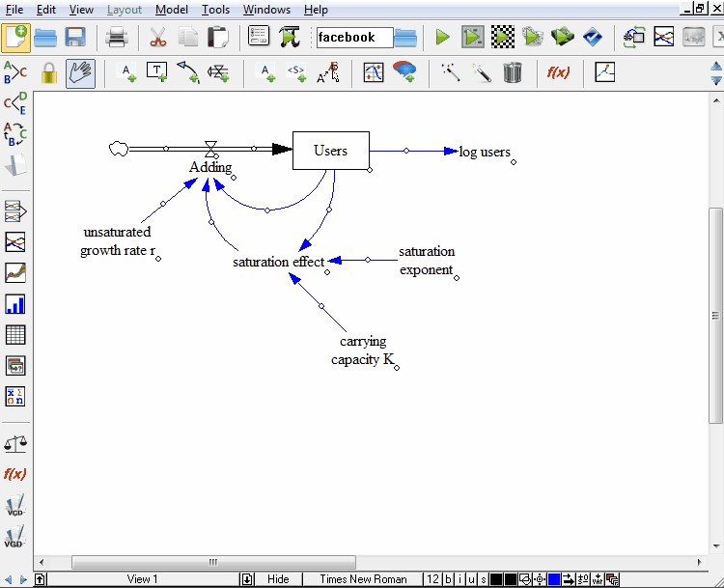The height and width of the screenshot is (588, 724).
Task: Toggle underline with the u button
Action: pos(471,579)
